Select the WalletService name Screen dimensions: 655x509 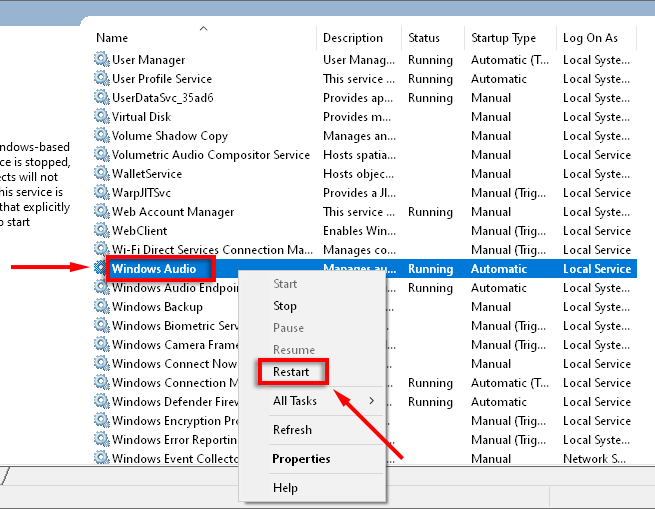tap(147, 174)
